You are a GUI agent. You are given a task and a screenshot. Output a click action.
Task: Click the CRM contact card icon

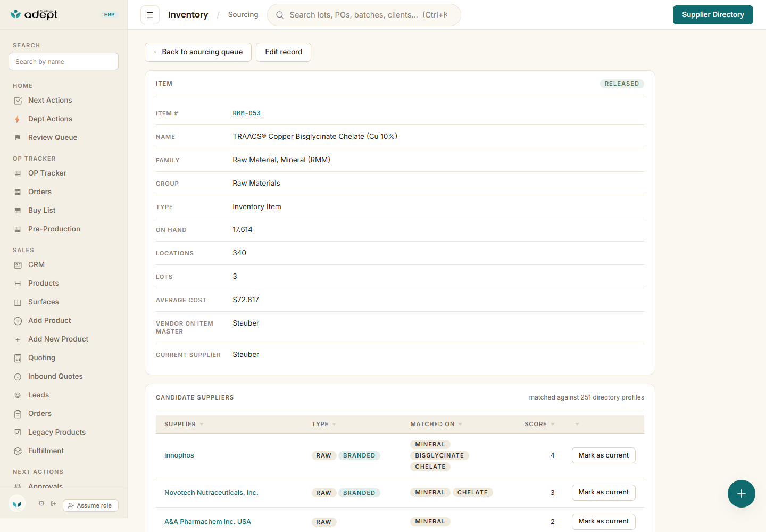[18, 265]
